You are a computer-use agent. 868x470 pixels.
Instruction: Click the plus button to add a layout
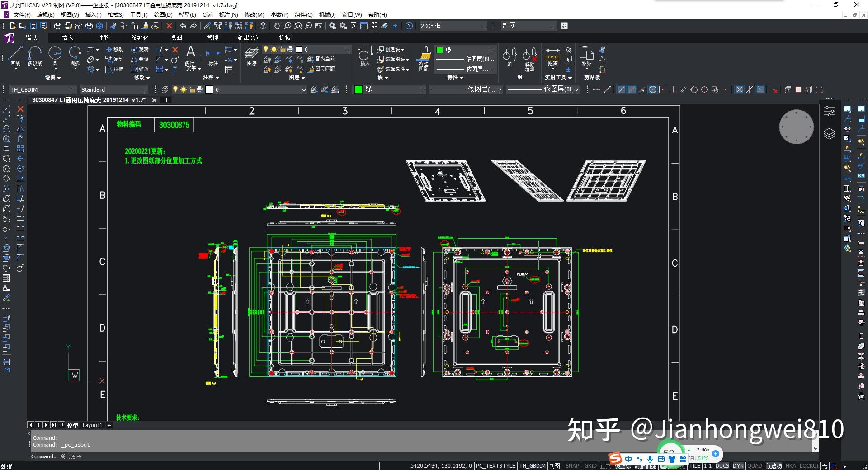tap(109, 425)
